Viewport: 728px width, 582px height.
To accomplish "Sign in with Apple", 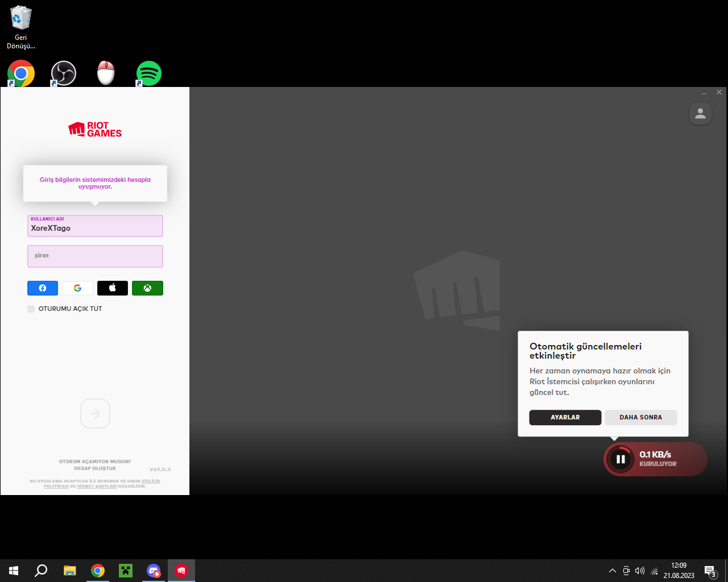I will pyautogui.click(x=113, y=288).
